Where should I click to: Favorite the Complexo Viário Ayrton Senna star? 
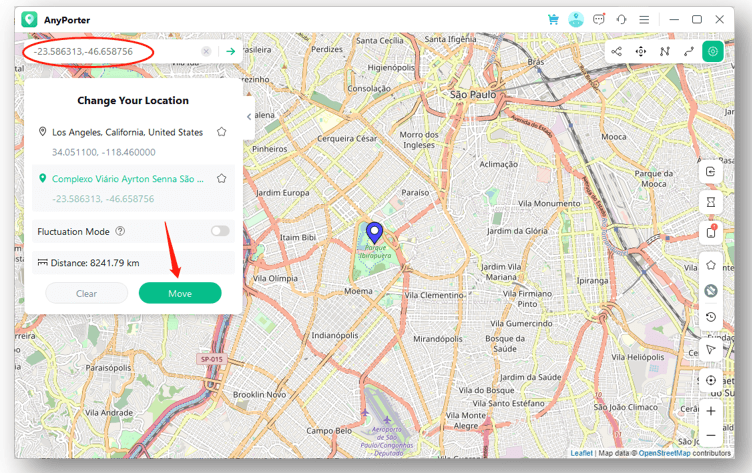(x=222, y=178)
